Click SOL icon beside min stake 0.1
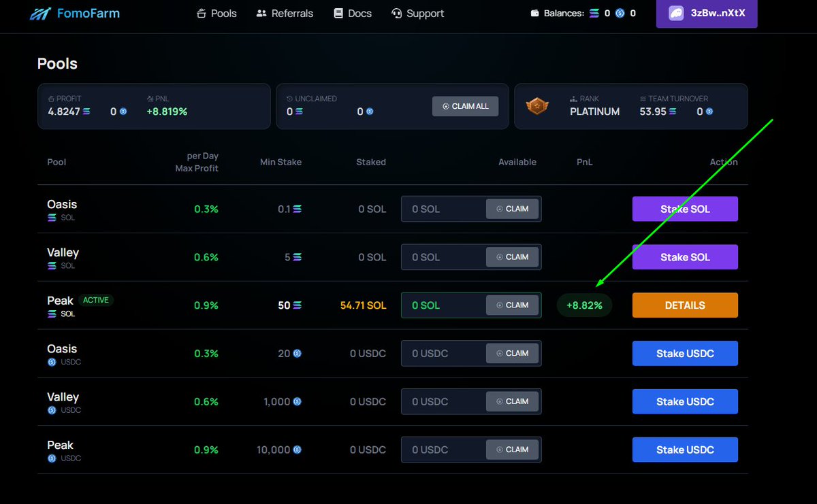This screenshot has width=817, height=504. pyautogui.click(x=298, y=209)
